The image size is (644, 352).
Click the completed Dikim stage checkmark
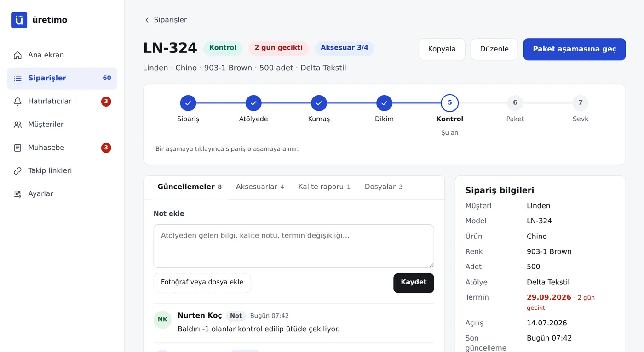384,103
